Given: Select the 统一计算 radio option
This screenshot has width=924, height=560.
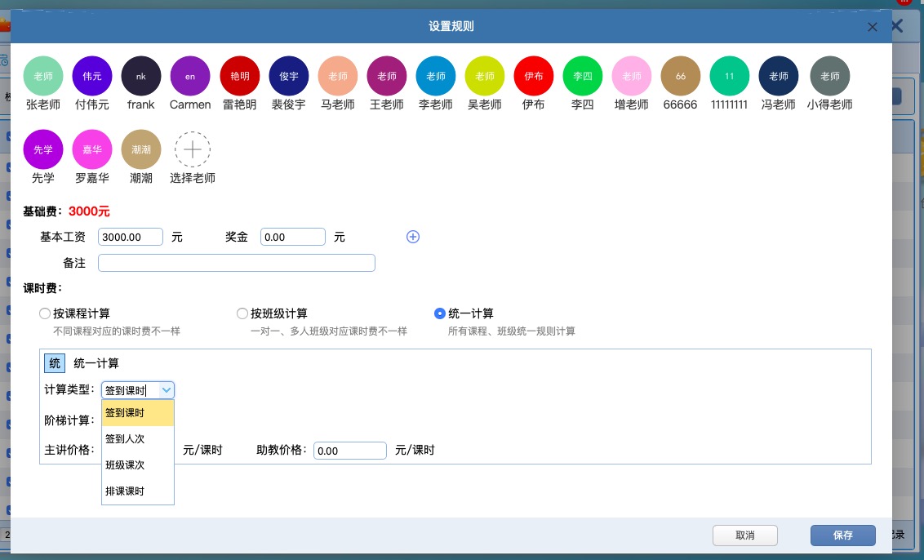Looking at the screenshot, I should 440,313.
